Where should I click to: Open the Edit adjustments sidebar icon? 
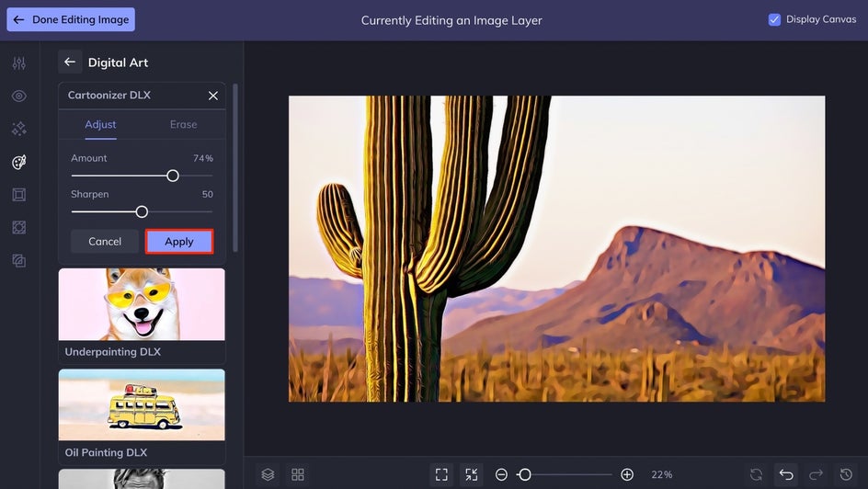(x=18, y=63)
